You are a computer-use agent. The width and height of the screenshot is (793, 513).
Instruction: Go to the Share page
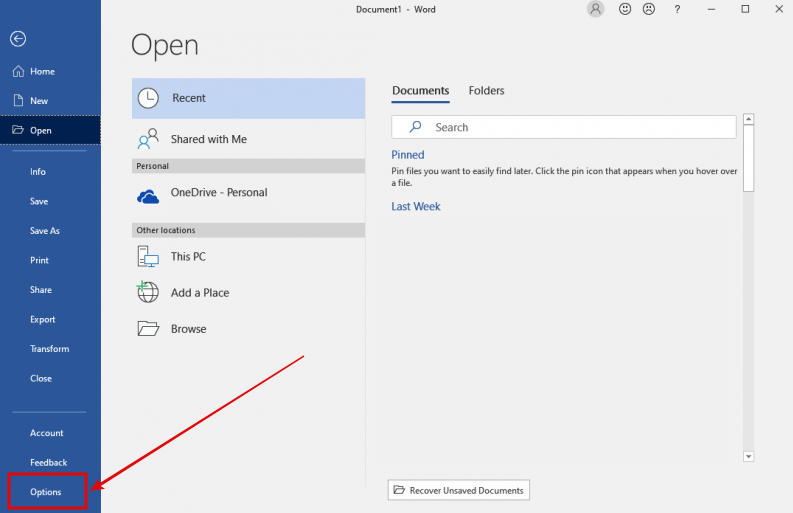pyautogui.click(x=40, y=290)
